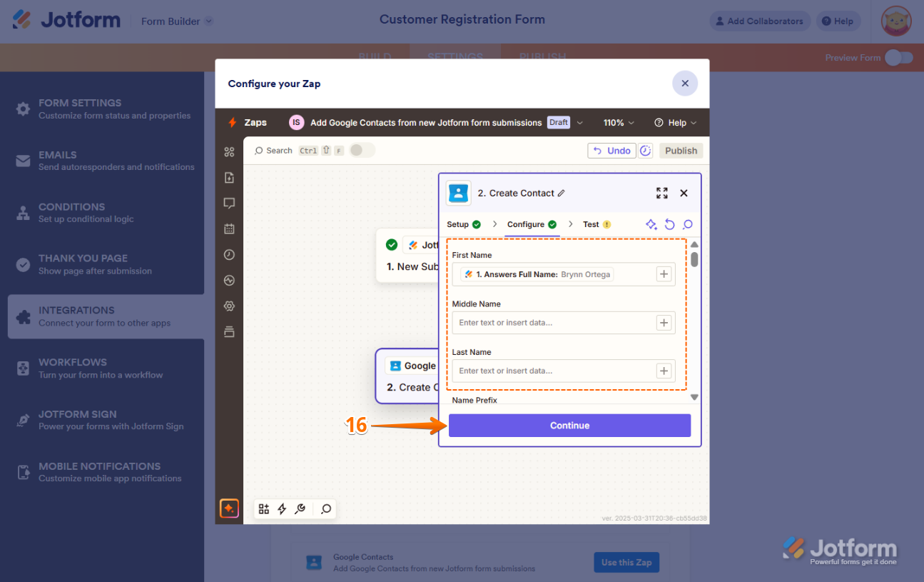The height and width of the screenshot is (582, 924).
Task: Open the activity pulse icon in Zap sidebar
Action: [x=229, y=281]
